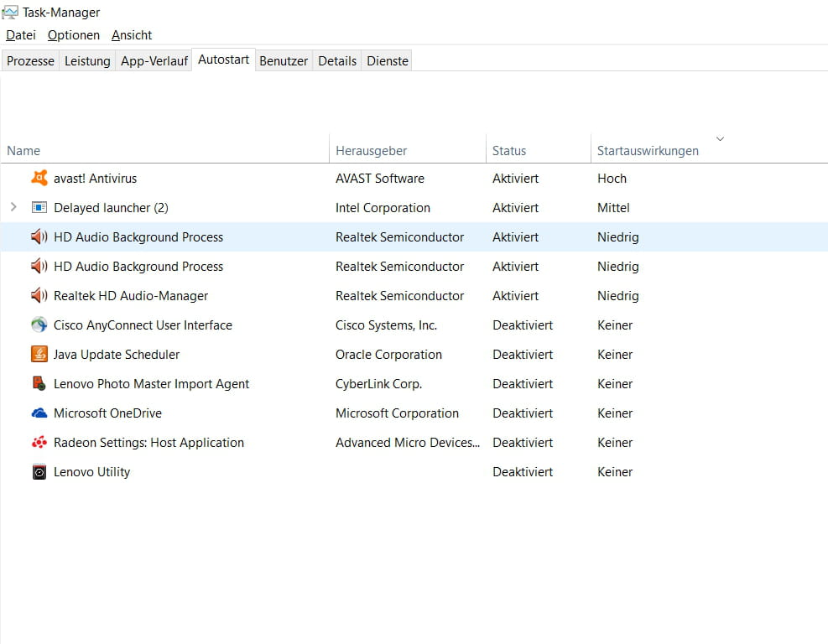Click the Microsoft OneDrive cloud icon

click(39, 413)
